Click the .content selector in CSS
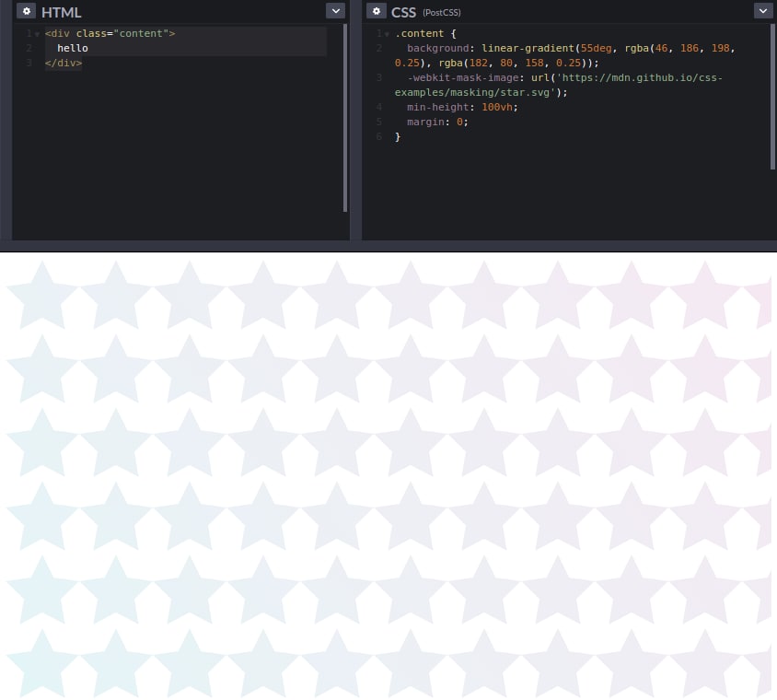This screenshot has height=700, width=777. tap(419, 33)
